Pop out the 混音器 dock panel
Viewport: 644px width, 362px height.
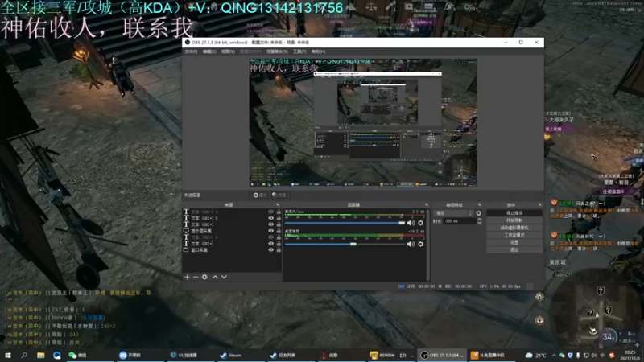click(x=427, y=204)
